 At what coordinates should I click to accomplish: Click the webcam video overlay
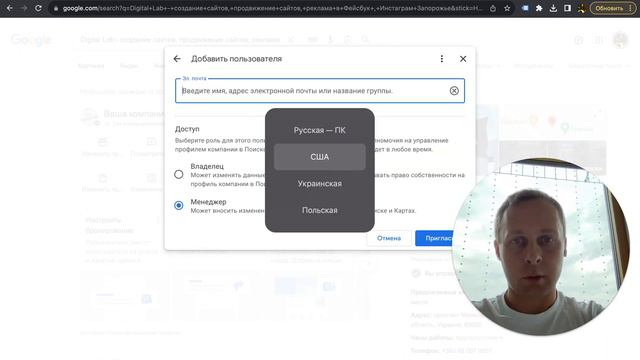pos(541,247)
